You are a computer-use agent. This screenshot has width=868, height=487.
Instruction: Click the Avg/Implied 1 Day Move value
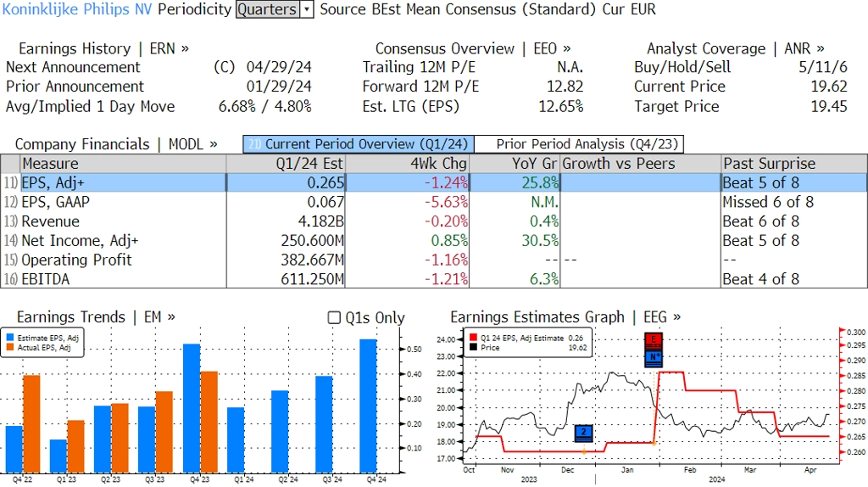click(265, 107)
